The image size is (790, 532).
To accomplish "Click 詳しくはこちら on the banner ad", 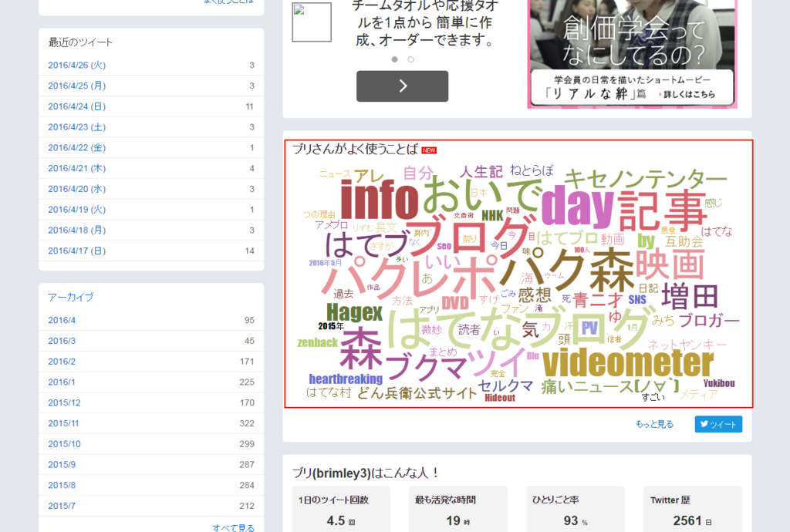I will click(x=687, y=94).
